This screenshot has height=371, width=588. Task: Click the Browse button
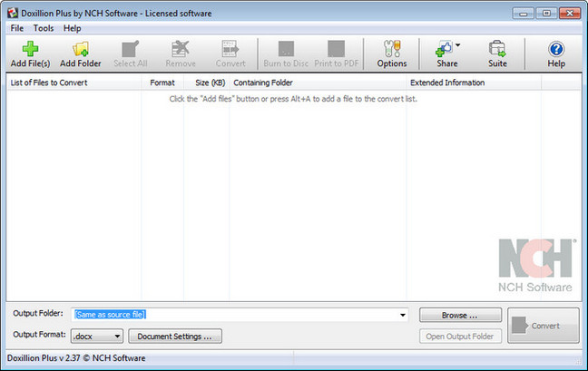point(458,315)
